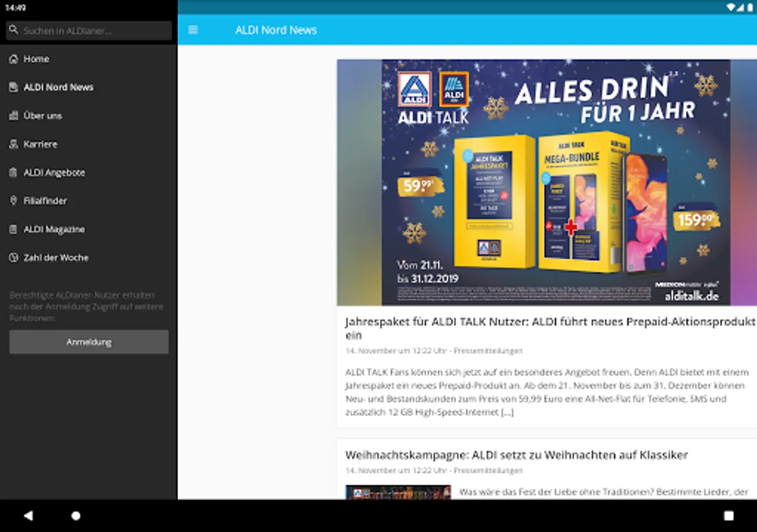Open ALDI Angebote menu entry
This screenshot has width=757, height=532.
click(89, 173)
